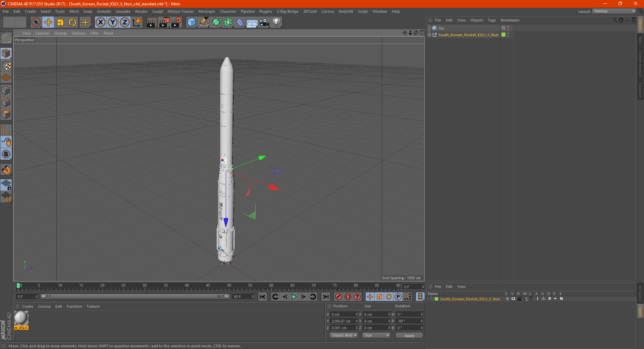Record active objects keyframe button

(x=338, y=297)
